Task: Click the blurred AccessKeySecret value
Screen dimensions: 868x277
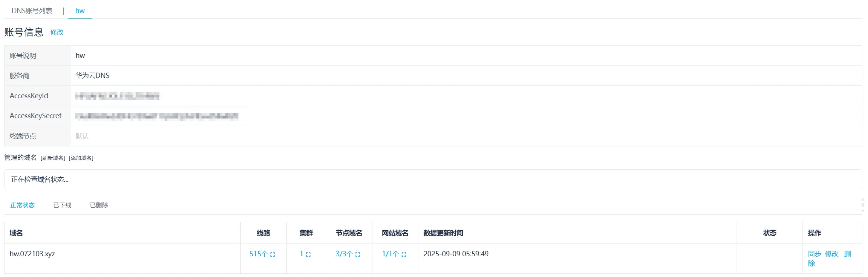Action: pyautogui.click(x=157, y=116)
